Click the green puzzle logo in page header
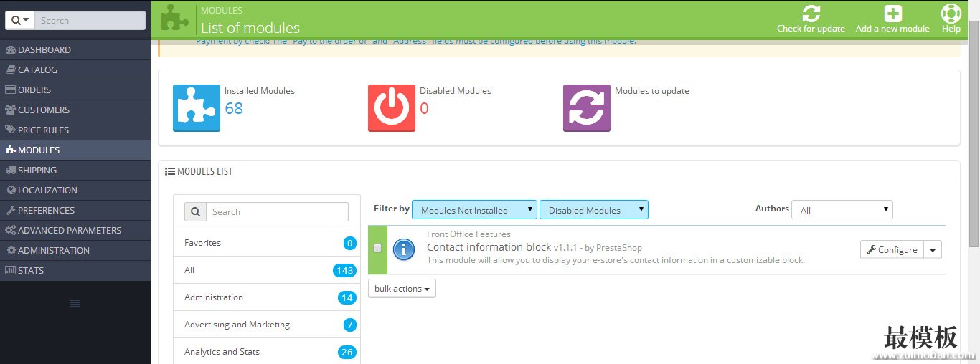Viewport: 980px width, 364px height. click(x=174, y=17)
